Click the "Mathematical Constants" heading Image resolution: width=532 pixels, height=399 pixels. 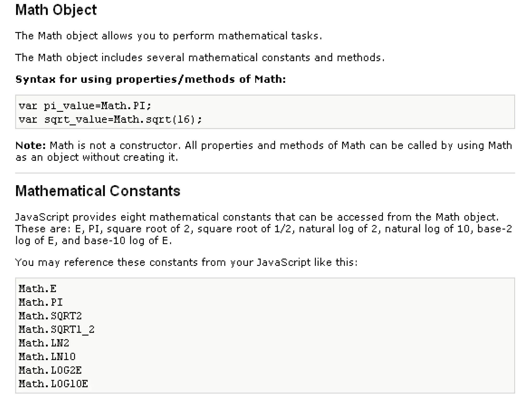tap(98, 191)
